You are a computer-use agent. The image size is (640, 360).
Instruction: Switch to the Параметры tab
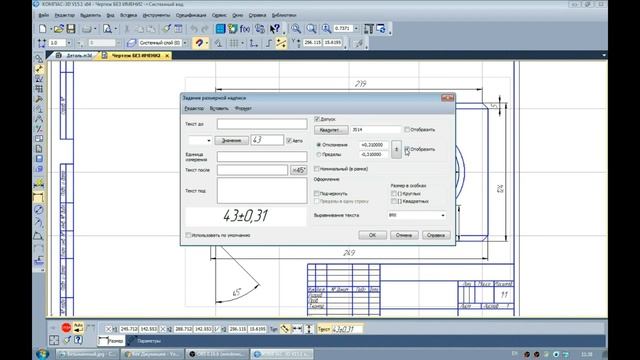coord(146,340)
